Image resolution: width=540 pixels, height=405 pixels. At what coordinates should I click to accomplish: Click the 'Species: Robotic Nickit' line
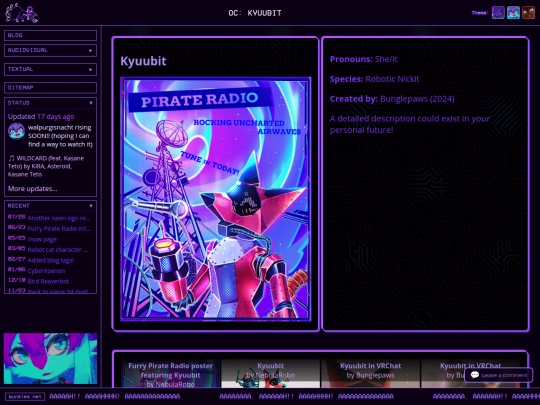375,79
